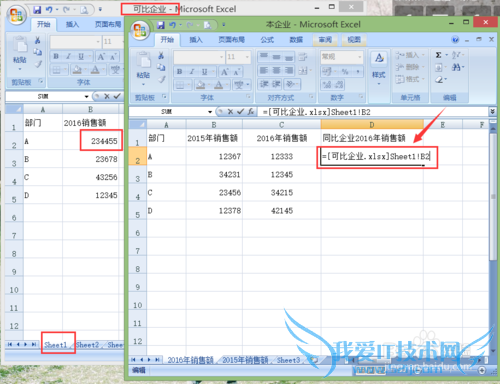This screenshot has height=384, width=500.
Task: Click Font Color A in 本企业 ribbon
Action: (x=219, y=85)
